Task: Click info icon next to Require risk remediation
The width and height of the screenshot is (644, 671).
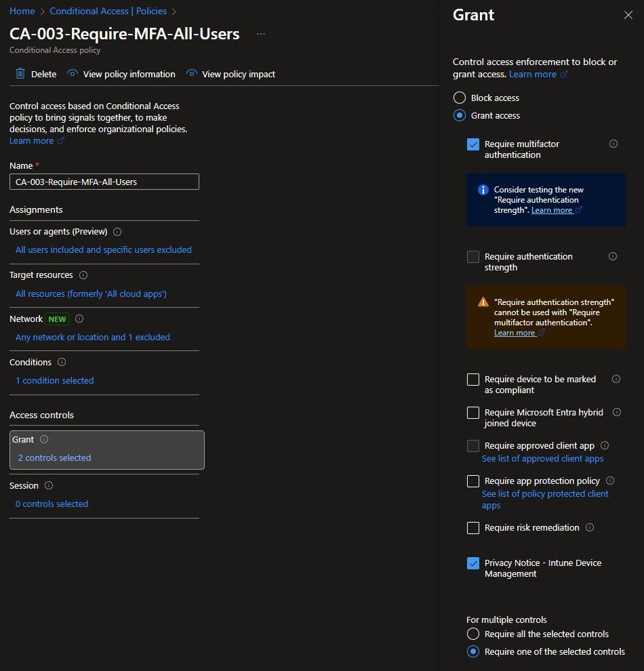Action: coord(589,527)
